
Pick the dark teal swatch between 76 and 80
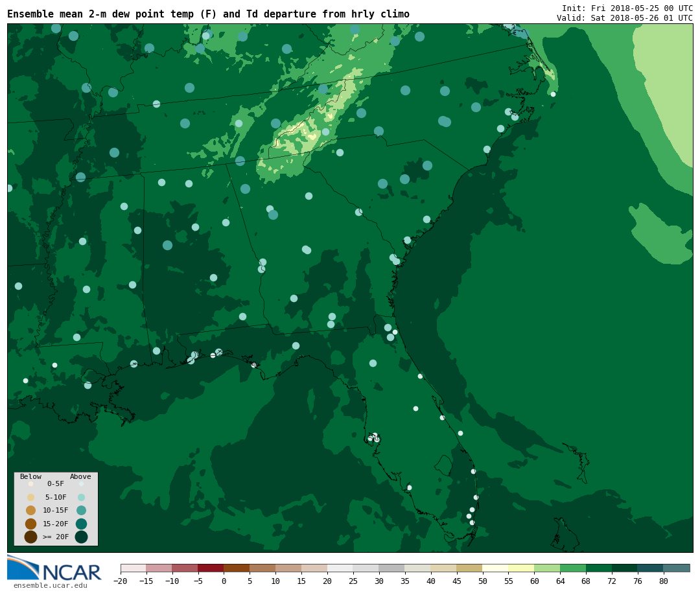651,568
